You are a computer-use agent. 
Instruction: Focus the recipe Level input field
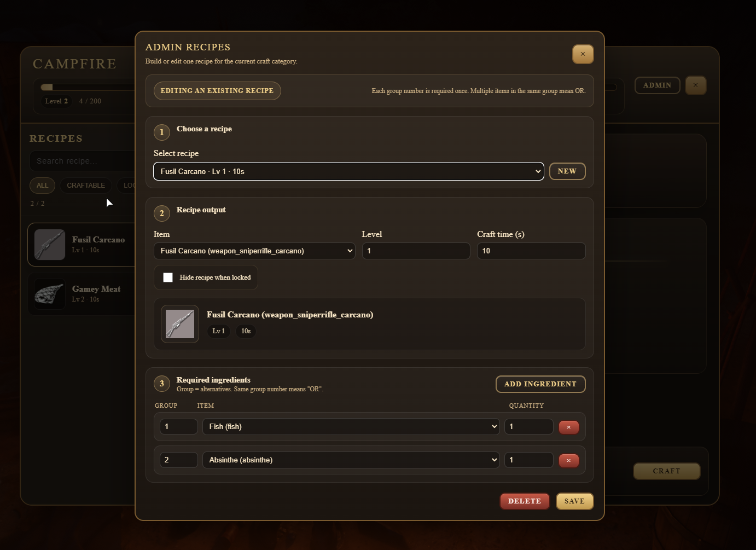(x=416, y=251)
